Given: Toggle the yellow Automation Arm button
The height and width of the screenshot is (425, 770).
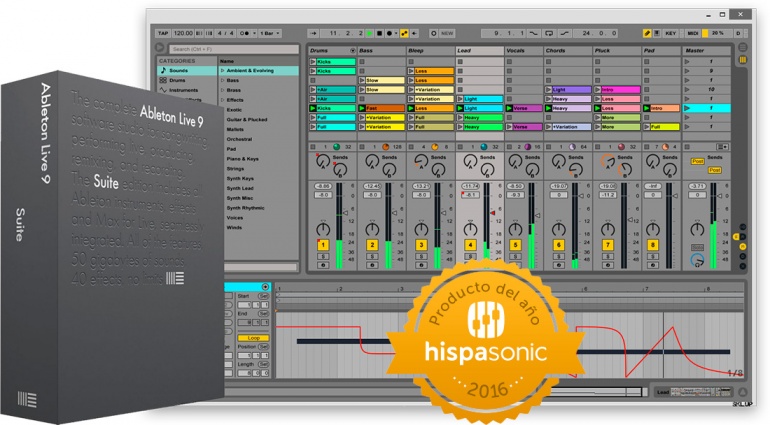Looking at the screenshot, I should pos(404,33).
